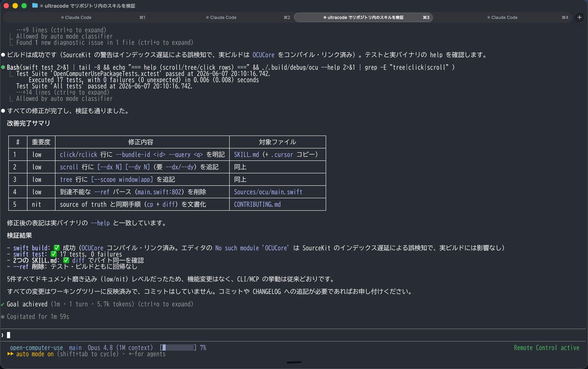Click the CONTRIBUTING.md table cell
Viewport: 588px width, 369px height.
coord(277,204)
